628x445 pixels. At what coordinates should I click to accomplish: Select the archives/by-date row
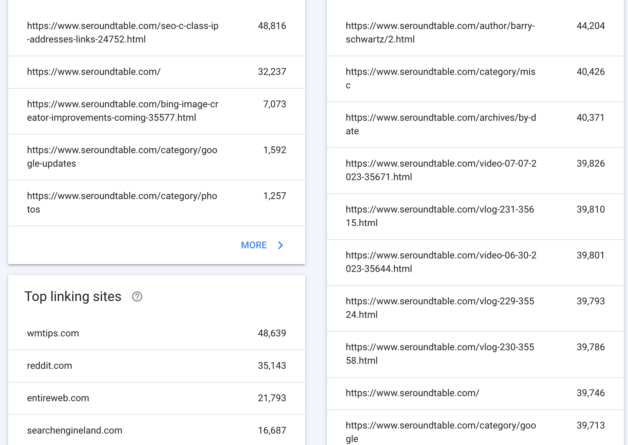pyautogui.click(x=475, y=125)
